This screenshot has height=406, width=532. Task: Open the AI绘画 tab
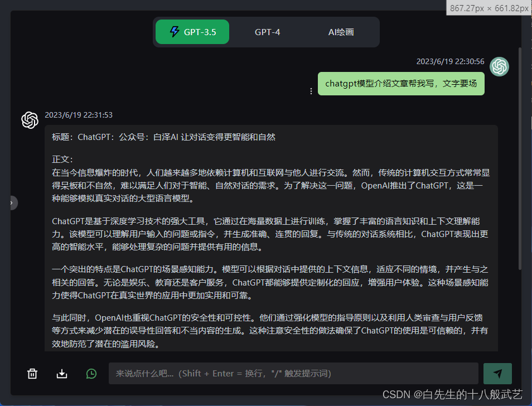(x=341, y=32)
